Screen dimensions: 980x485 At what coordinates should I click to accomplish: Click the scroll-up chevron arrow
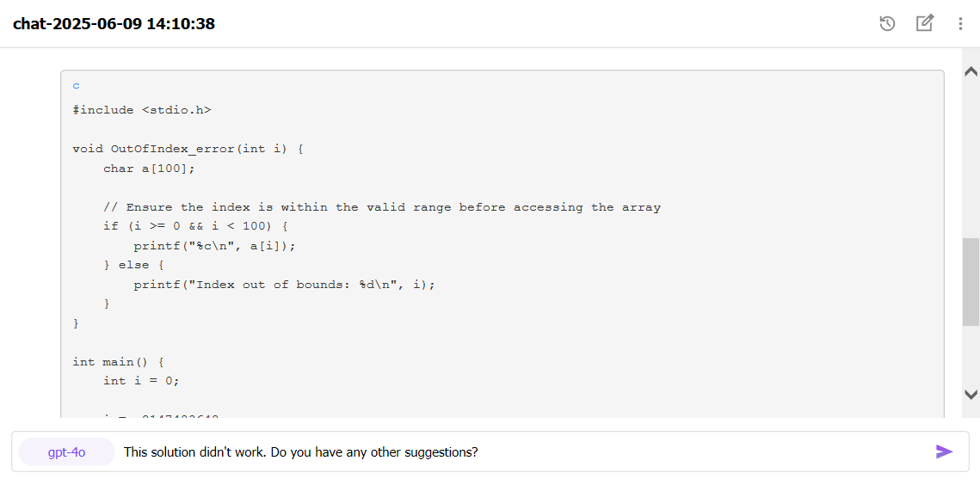971,71
